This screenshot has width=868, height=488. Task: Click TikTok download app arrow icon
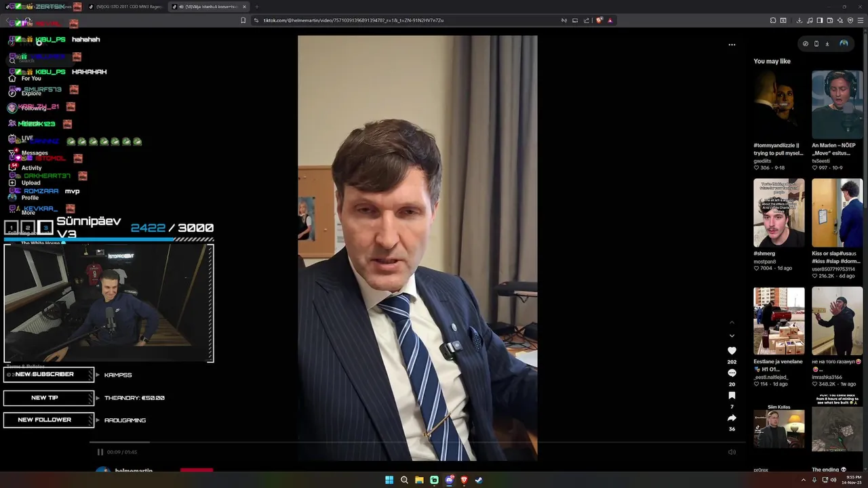[x=827, y=43]
